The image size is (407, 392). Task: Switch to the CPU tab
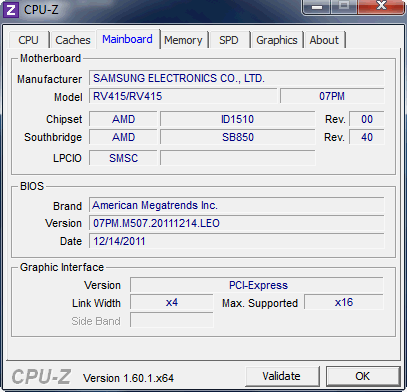click(29, 40)
